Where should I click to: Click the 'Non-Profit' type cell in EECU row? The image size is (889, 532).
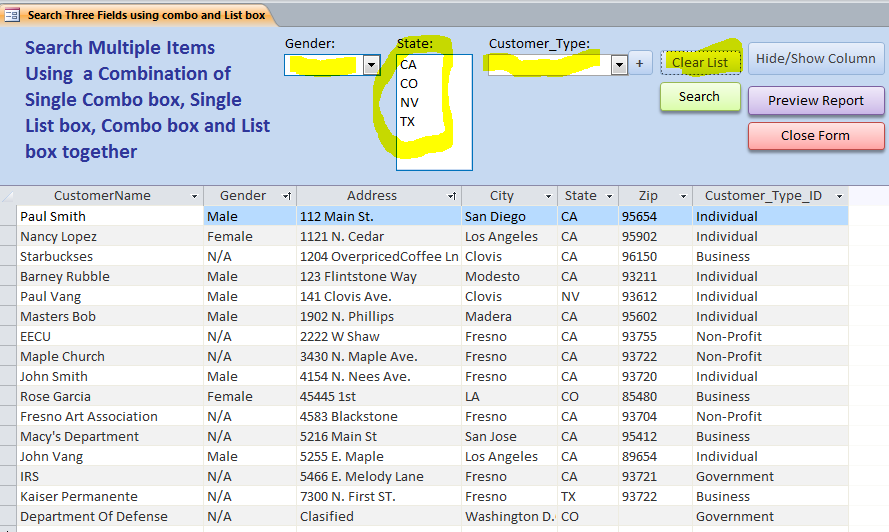[771, 336]
